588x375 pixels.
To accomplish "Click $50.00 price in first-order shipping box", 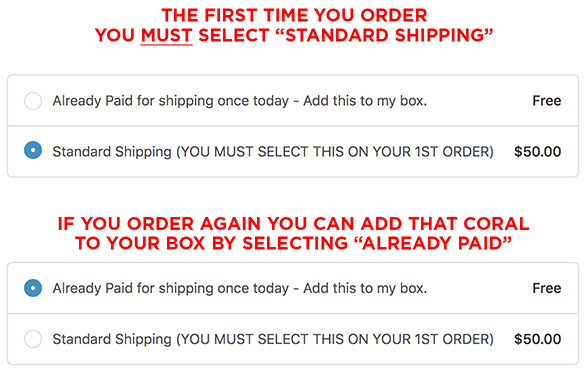I will tap(537, 152).
